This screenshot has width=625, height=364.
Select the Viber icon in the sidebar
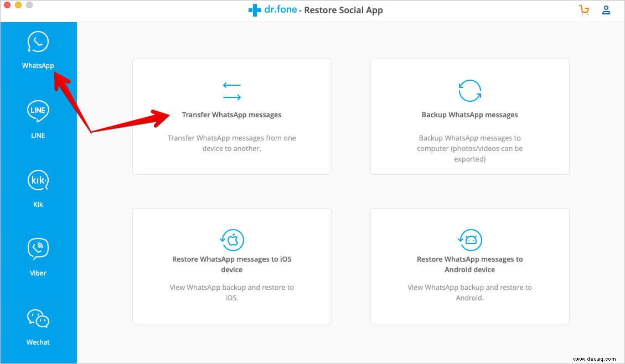click(38, 249)
